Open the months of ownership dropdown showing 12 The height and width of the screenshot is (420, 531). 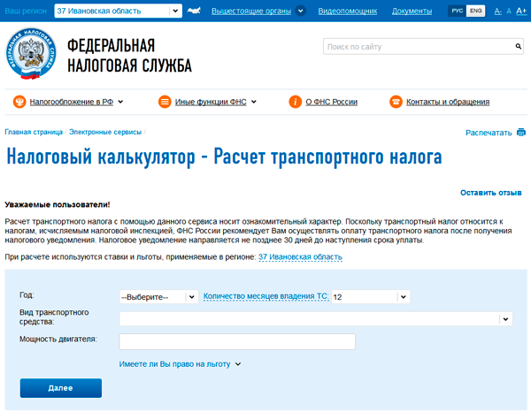click(371, 297)
